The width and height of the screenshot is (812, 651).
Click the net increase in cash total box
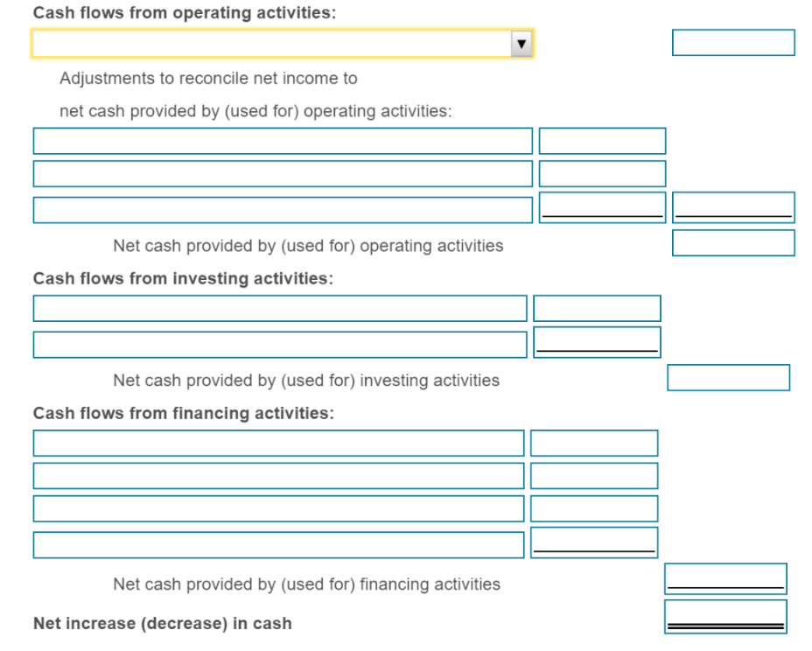(725, 616)
